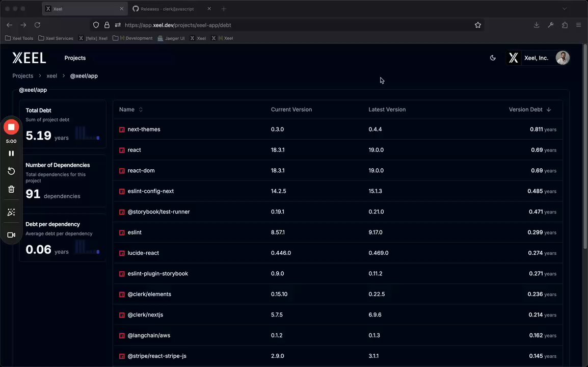Select the lucide-react dependency name
The height and width of the screenshot is (367, 588).
pos(143,253)
